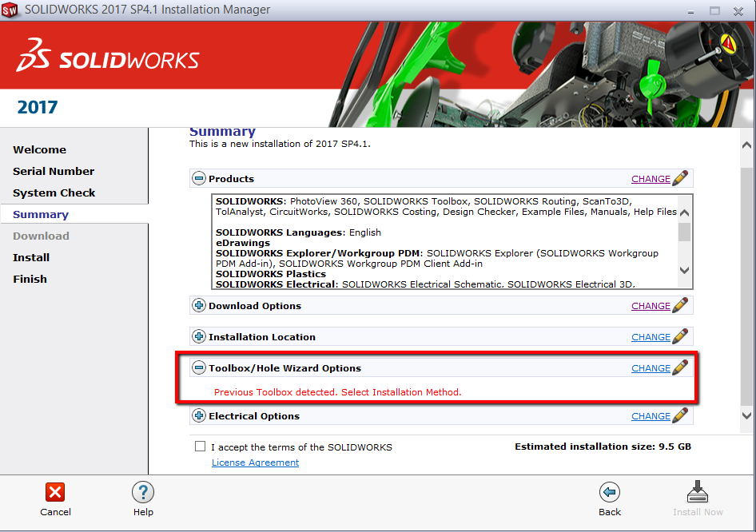The width and height of the screenshot is (756, 532).
Task: Accept the SOLIDWORKS license terms checkbox
Action: (x=200, y=447)
